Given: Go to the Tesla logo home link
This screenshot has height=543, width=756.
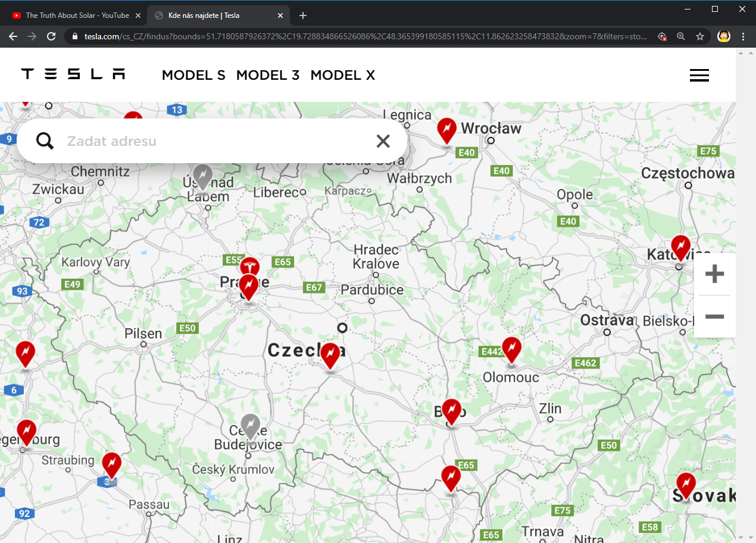Looking at the screenshot, I should [x=73, y=74].
